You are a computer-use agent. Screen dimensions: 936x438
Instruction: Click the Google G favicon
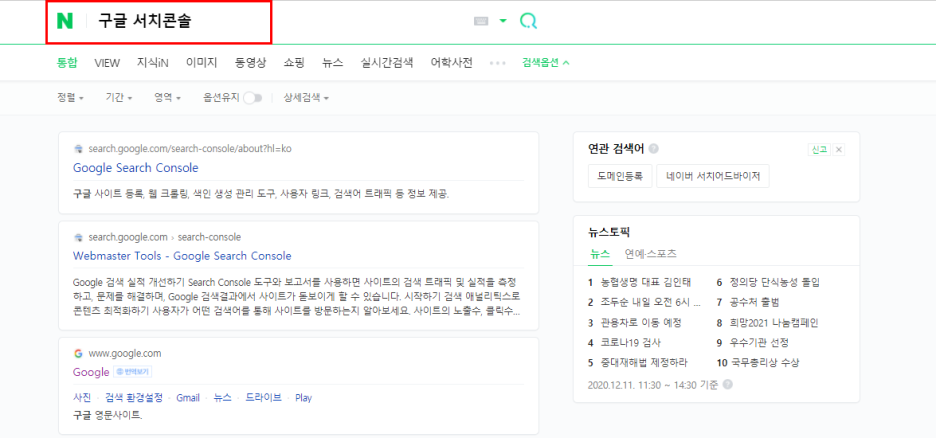(x=78, y=353)
